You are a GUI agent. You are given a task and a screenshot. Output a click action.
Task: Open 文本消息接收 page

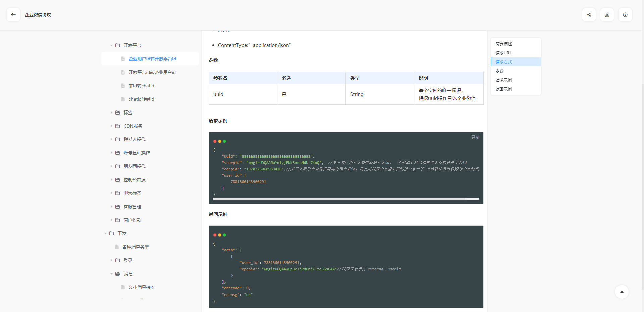142,287
